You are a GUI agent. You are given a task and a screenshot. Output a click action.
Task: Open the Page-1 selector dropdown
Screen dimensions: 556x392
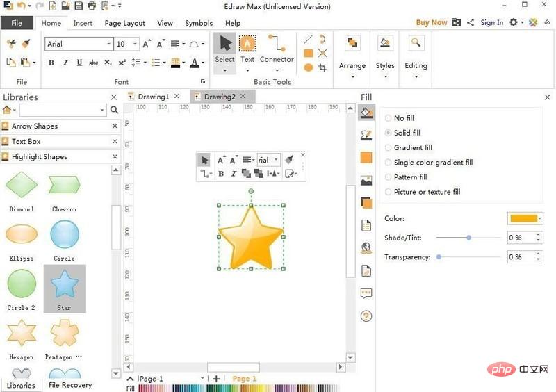pyautogui.click(x=202, y=379)
